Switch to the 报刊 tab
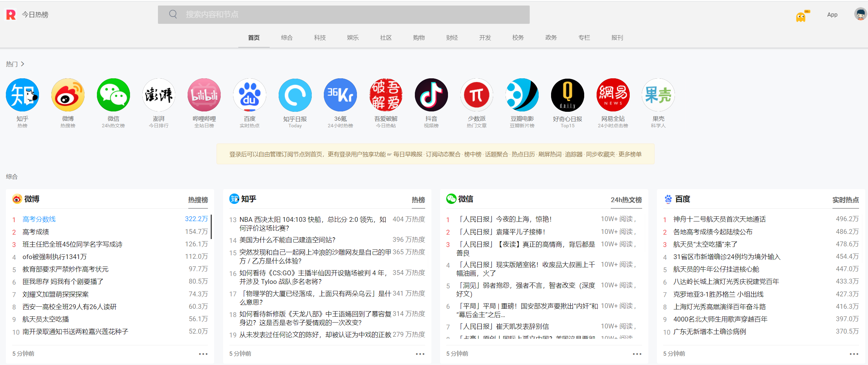Image resolution: width=868 pixels, height=365 pixels. (617, 38)
